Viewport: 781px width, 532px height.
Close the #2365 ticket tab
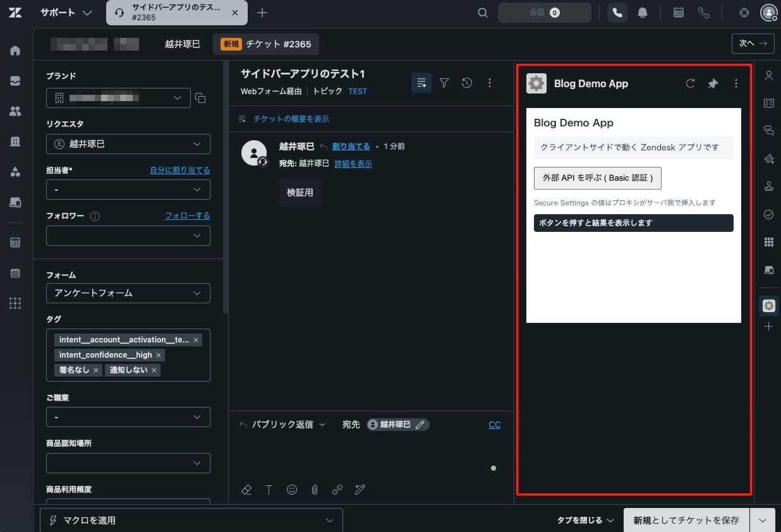235,13
